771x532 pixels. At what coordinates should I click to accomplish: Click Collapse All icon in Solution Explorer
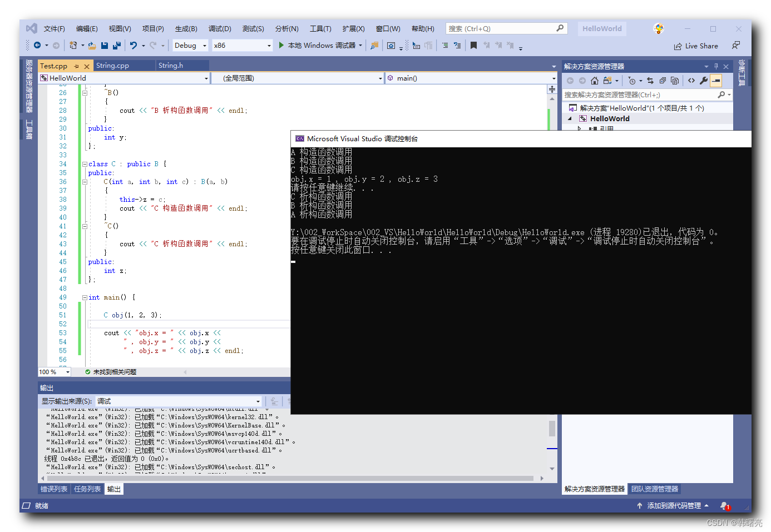[x=663, y=81]
